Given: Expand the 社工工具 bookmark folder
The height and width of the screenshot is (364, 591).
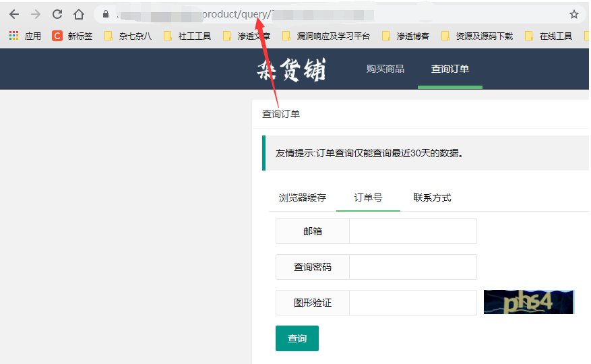Looking at the screenshot, I should (x=187, y=36).
